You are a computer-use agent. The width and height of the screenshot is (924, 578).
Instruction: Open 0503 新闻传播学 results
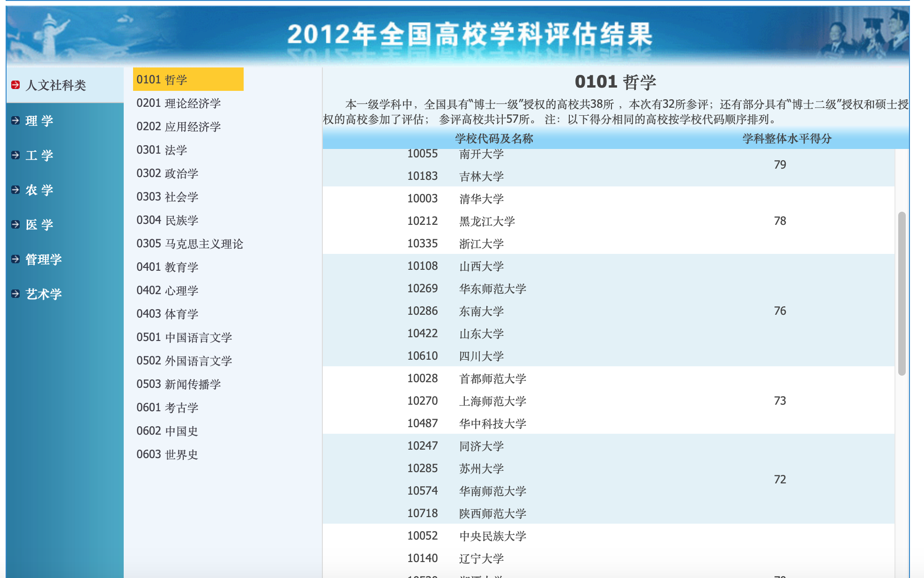(179, 384)
